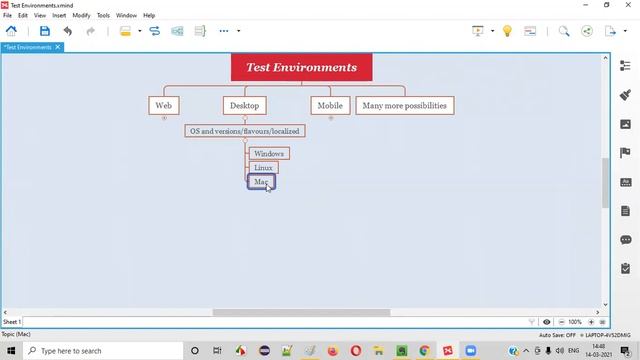640x360 pixels.
Task: Open the presentation mode dropdown arrow
Action: 492,31
